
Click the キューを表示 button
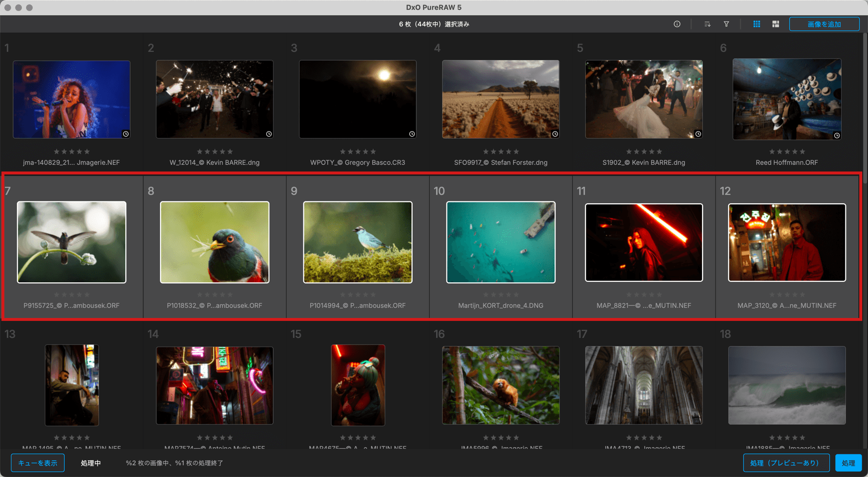38,463
